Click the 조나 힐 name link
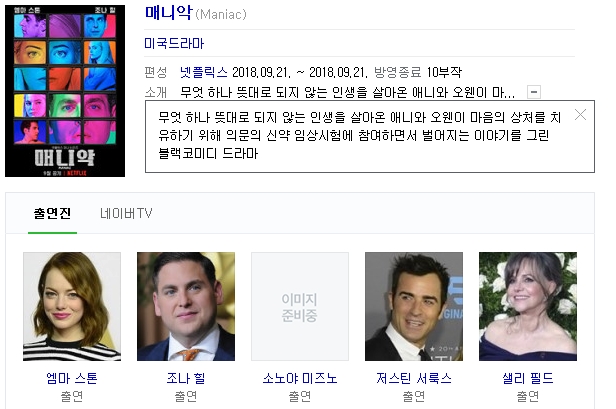This screenshot has height=409, width=616. (186, 378)
